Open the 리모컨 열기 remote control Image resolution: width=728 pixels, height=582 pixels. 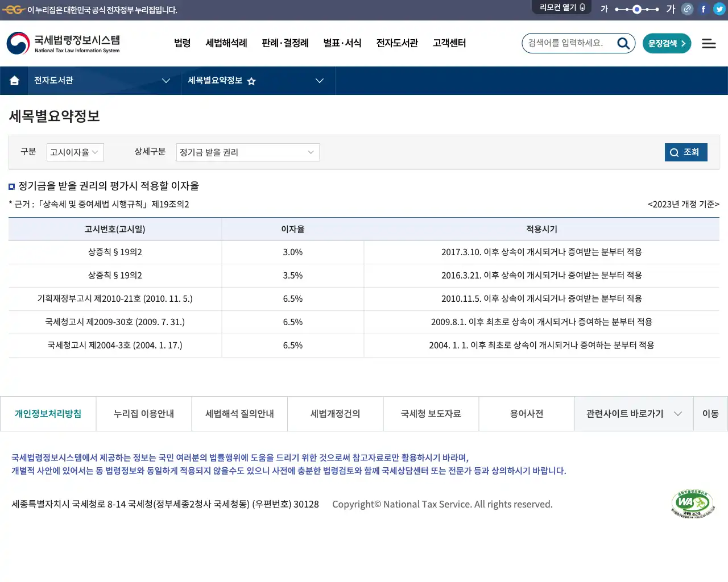(x=562, y=7)
